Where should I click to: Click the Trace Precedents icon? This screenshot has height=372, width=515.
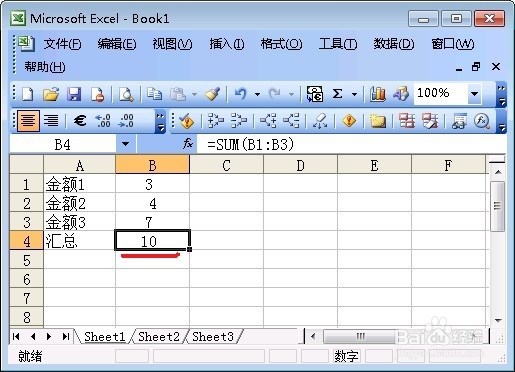pyautogui.click(x=216, y=121)
